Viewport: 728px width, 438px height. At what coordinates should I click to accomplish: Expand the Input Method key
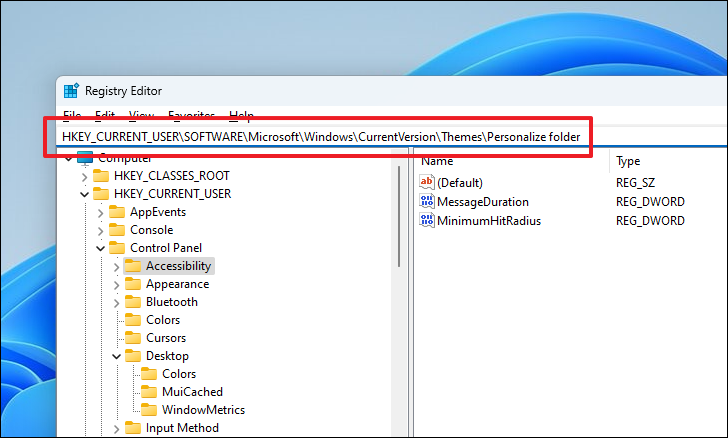click(x=116, y=429)
